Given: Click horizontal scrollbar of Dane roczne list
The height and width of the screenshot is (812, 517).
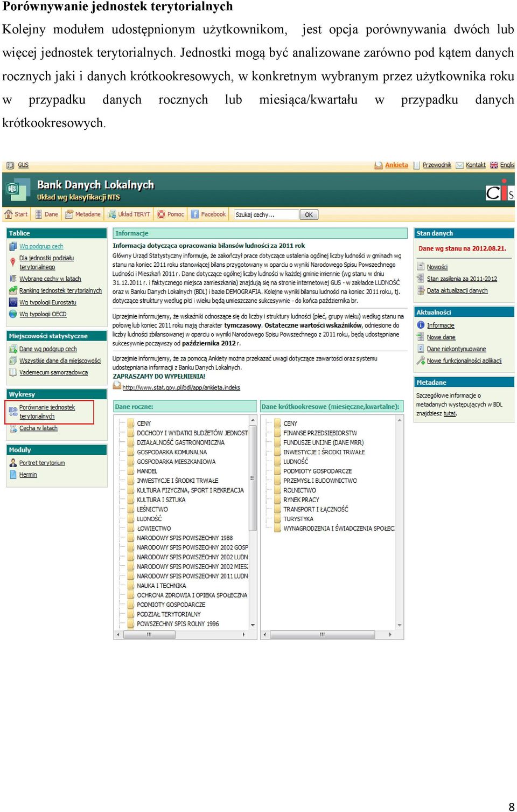Looking at the screenshot, I should [x=150, y=635].
